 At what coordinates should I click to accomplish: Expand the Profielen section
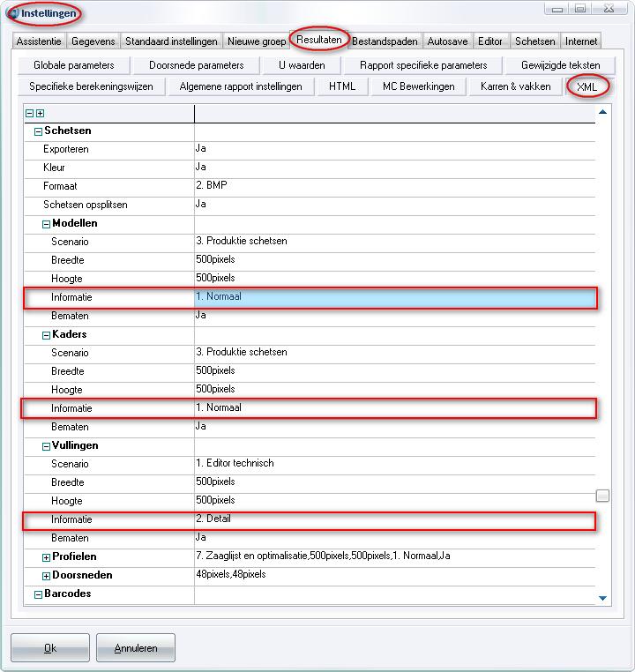pos(46,557)
